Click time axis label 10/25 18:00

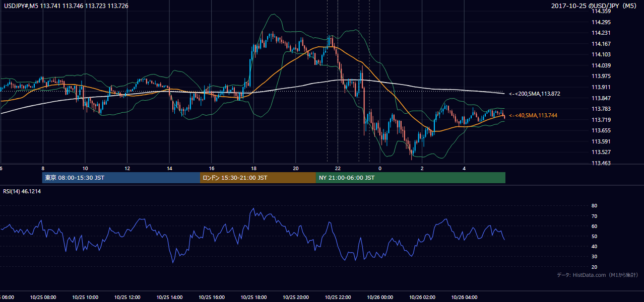[x=253, y=297]
